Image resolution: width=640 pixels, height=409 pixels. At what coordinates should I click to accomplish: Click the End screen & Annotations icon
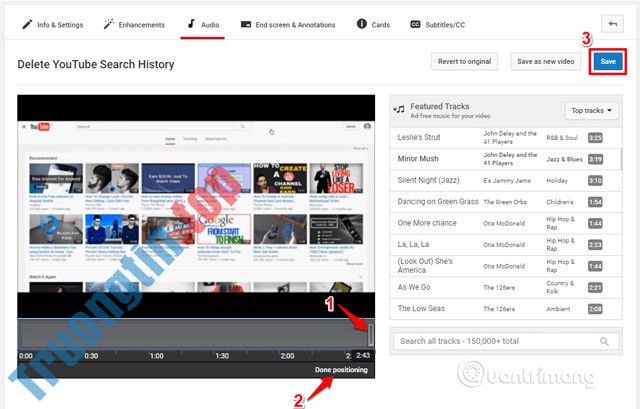point(246,24)
